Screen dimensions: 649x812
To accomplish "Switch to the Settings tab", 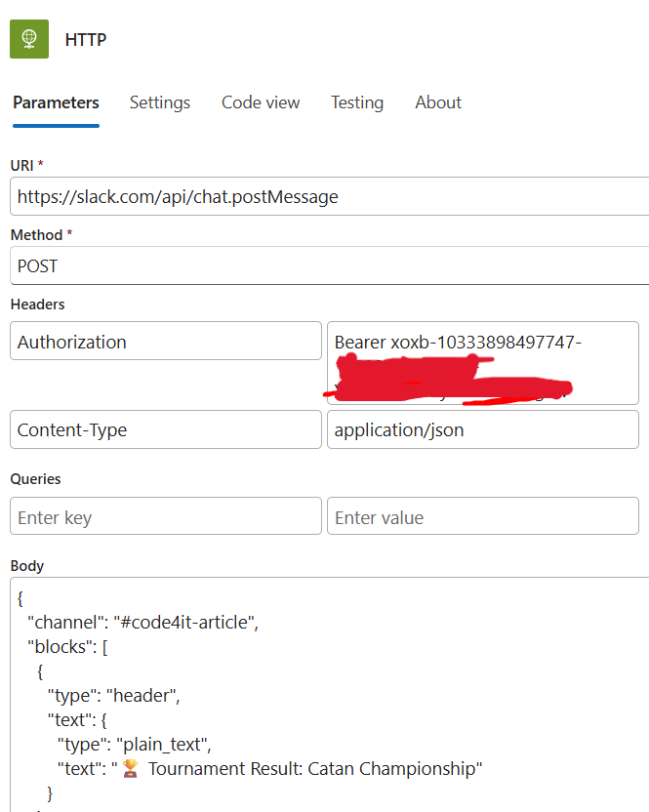I will 159,102.
